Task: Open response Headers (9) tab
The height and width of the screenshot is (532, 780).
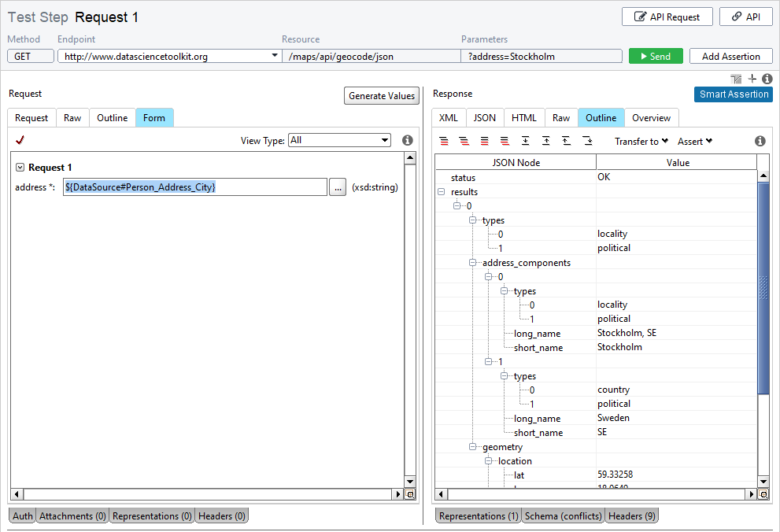Action: tap(632, 516)
